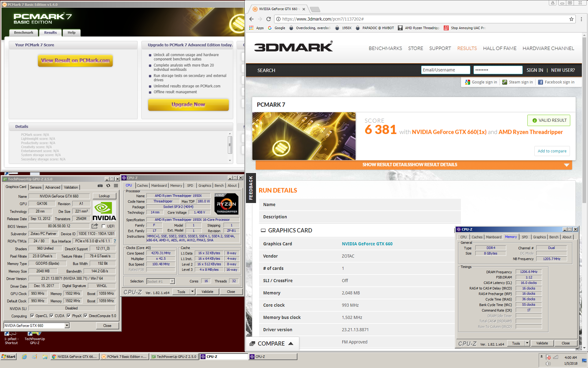Click Add to compare button
Image resolution: width=588 pixels, height=368 pixels.
(552, 151)
